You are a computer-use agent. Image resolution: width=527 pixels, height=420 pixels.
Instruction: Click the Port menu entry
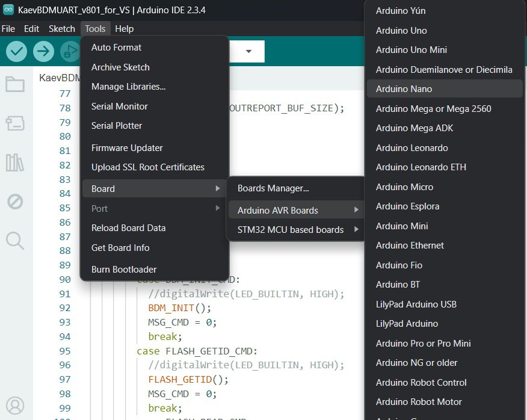(155, 208)
